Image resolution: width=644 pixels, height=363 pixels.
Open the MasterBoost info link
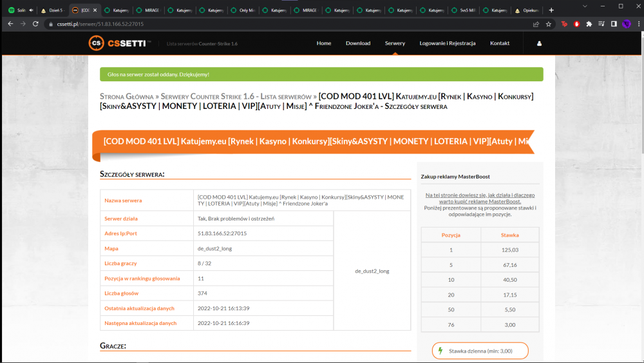pyautogui.click(x=480, y=198)
